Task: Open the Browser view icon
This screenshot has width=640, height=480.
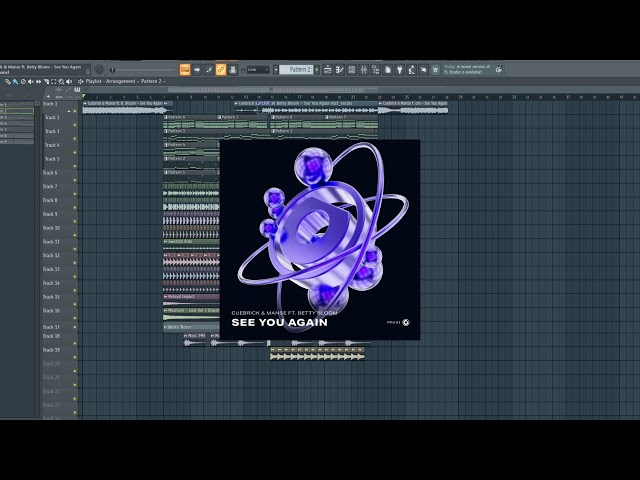Action: (376, 70)
